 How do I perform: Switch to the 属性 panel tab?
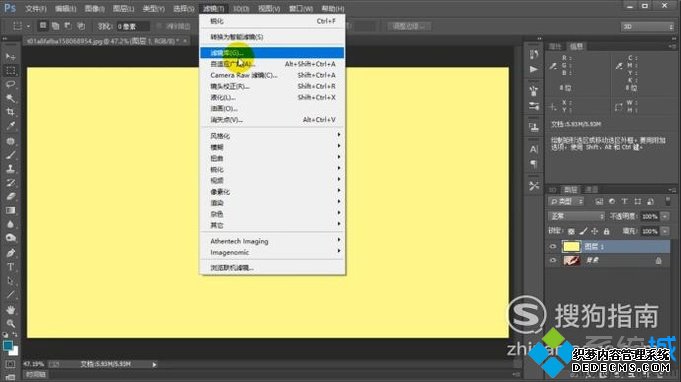(555, 46)
